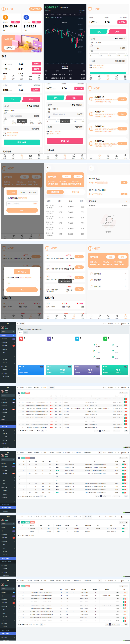Click 立即购买 on the 预售HTT banner

(10, 48)
